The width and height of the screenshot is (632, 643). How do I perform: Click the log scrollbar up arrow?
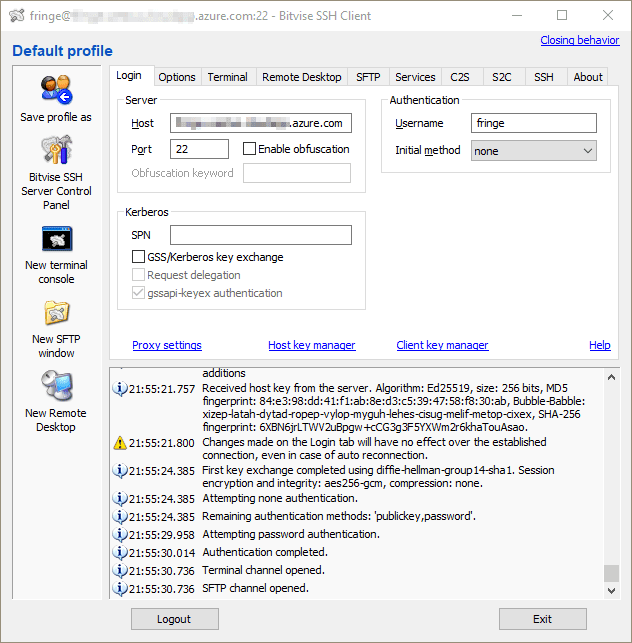611,377
